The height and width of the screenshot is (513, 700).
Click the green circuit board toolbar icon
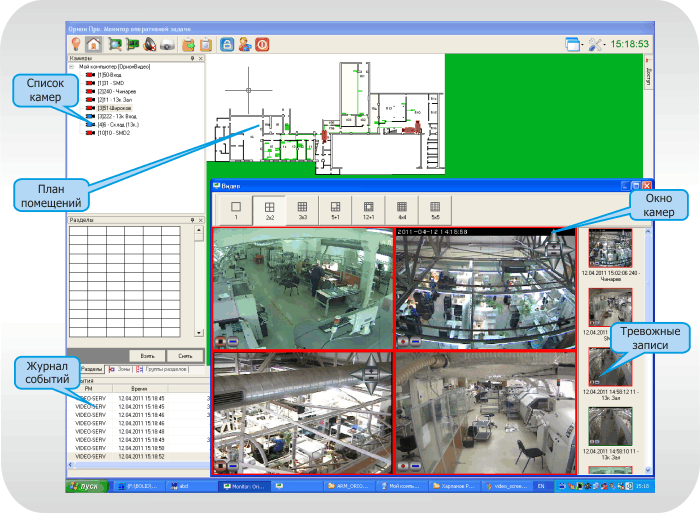click(132, 44)
